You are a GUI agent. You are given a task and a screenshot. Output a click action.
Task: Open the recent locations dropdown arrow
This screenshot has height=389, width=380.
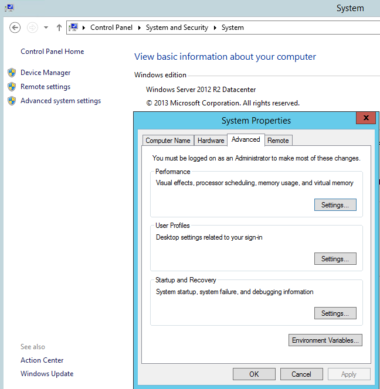pos(46,27)
